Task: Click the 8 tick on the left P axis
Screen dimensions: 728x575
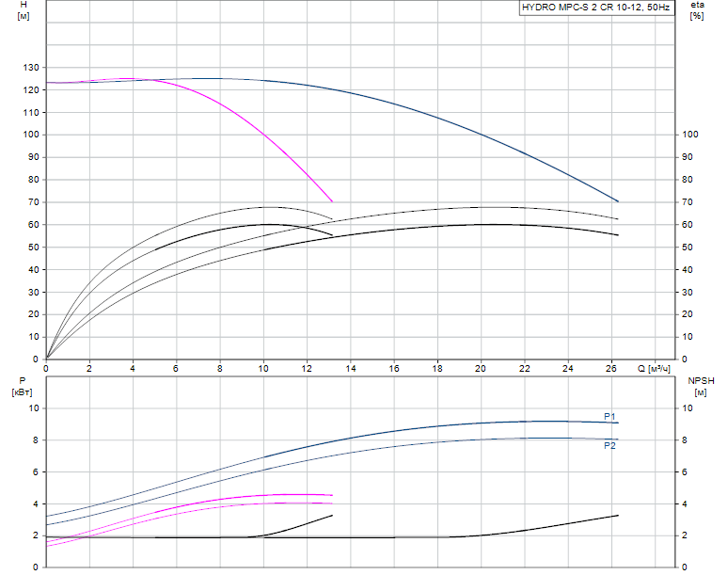Action: 36,439
